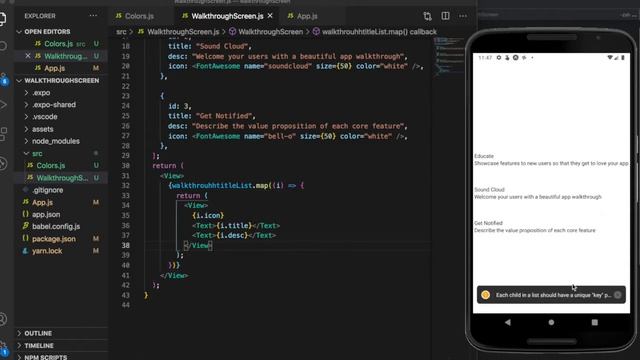Click the yellow warning icon in toast
Screen dimensions: 640x360
click(x=485, y=295)
